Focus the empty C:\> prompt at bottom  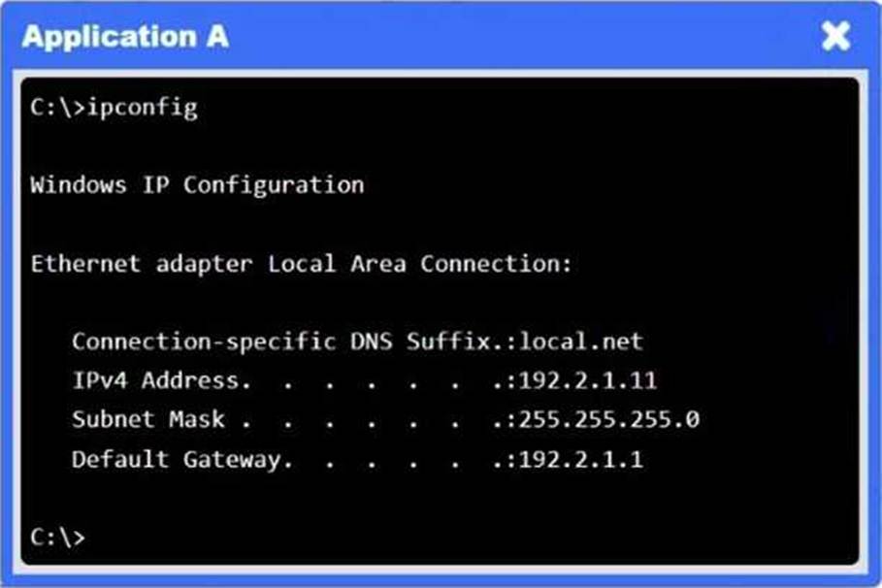pos(57,538)
